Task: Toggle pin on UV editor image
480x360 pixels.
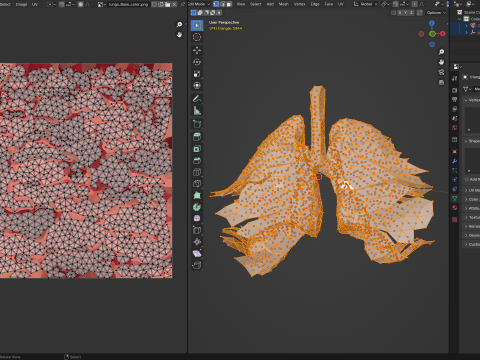Action: 182,4
